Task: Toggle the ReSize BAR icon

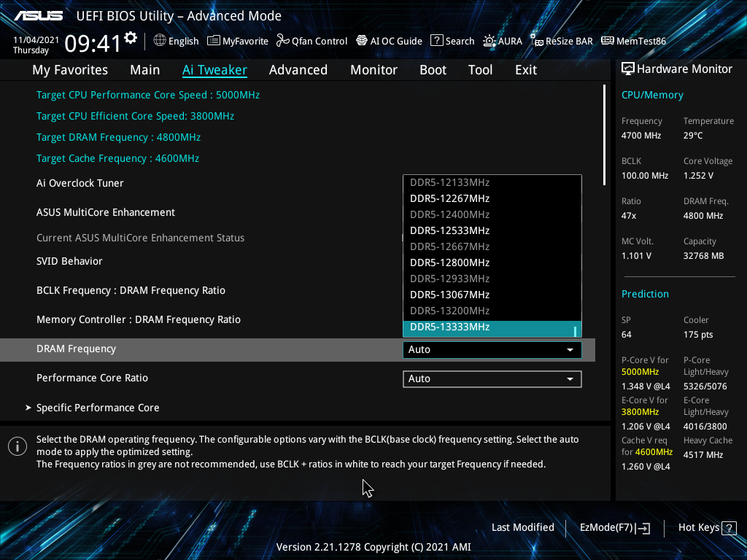Action: [537, 41]
